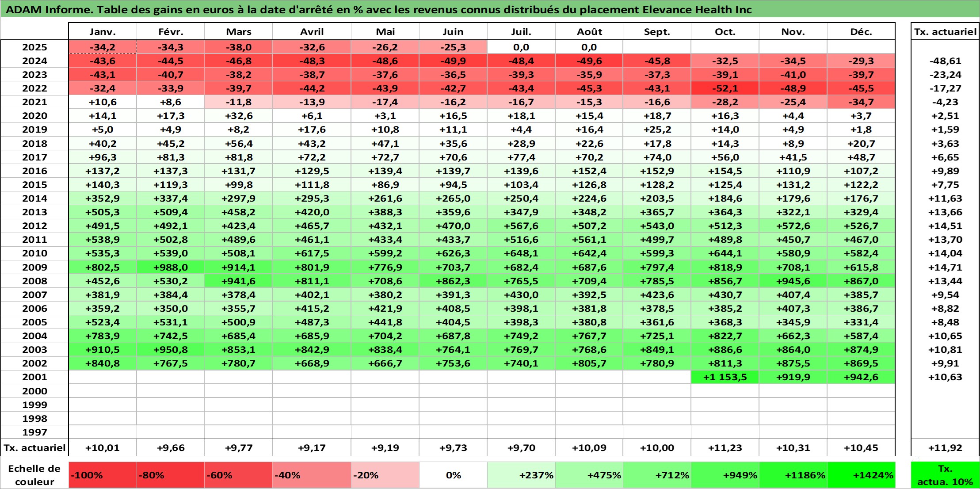
Task: Click the 2025 year row label
Action: pos(34,47)
